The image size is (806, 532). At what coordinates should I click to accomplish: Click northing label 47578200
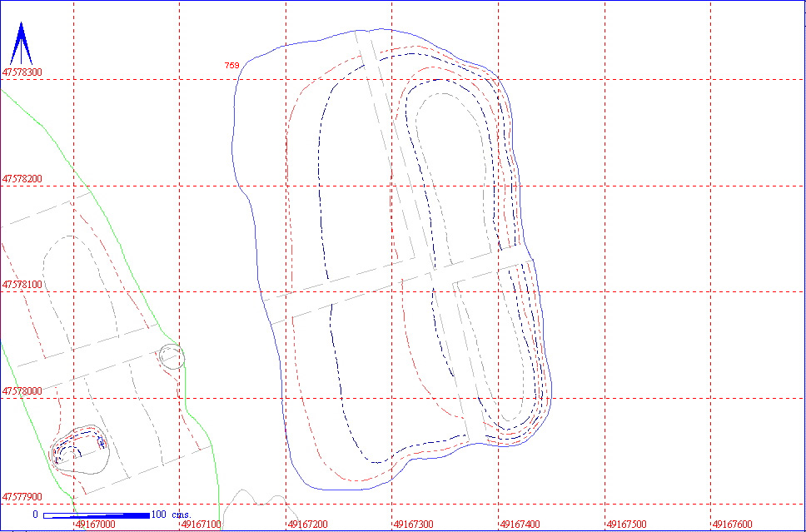[x=22, y=179]
